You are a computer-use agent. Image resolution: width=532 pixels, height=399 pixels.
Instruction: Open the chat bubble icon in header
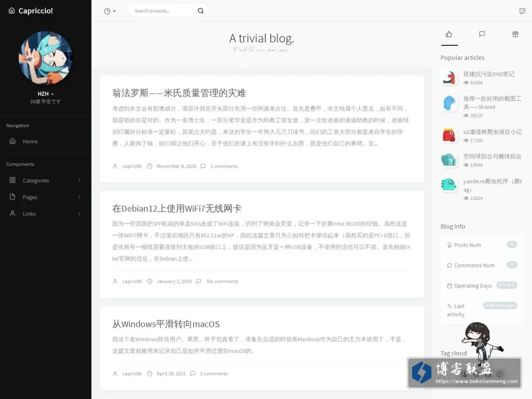[522, 11]
